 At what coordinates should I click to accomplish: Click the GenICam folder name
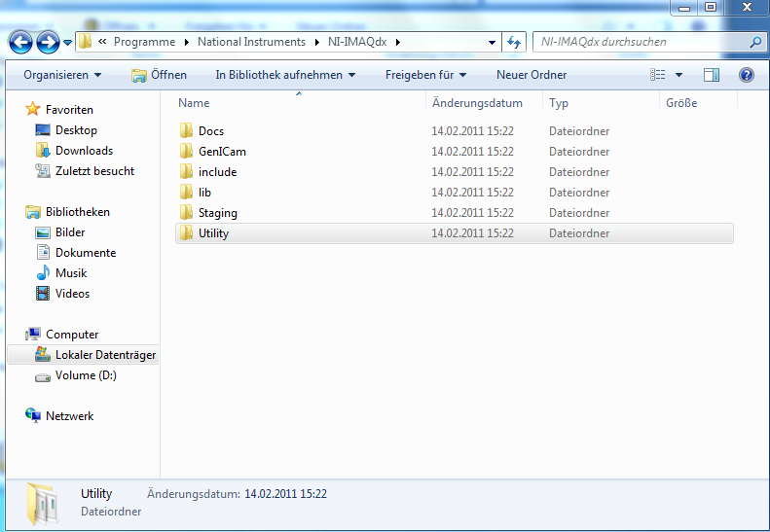click(222, 152)
